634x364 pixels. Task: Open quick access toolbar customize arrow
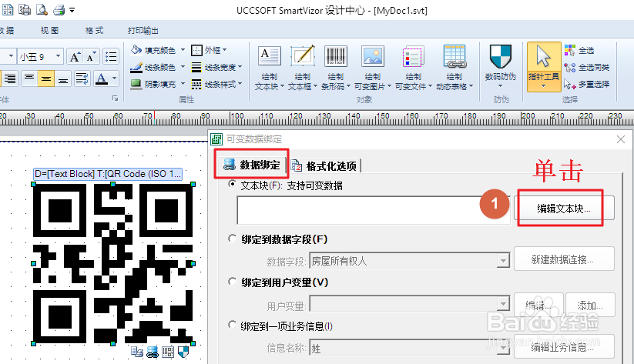point(72,10)
